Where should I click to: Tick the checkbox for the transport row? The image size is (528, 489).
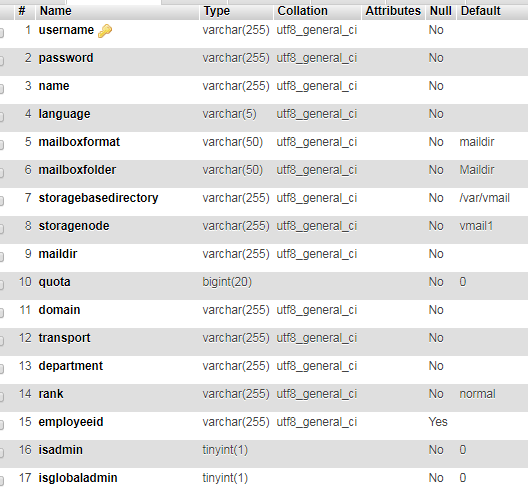[x=1, y=341]
